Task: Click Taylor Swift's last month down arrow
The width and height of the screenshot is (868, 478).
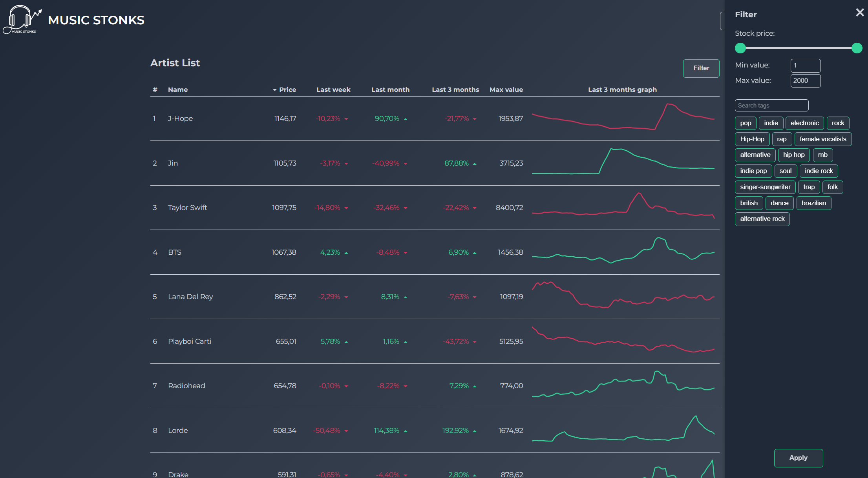Action: click(x=406, y=208)
